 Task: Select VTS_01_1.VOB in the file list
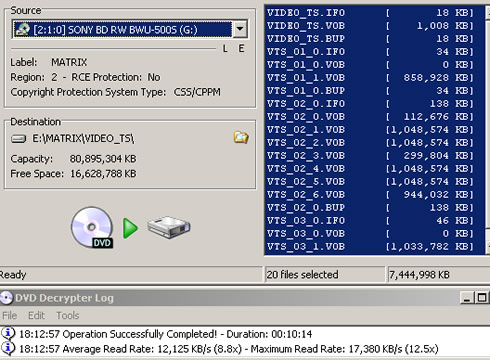click(x=374, y=78)
